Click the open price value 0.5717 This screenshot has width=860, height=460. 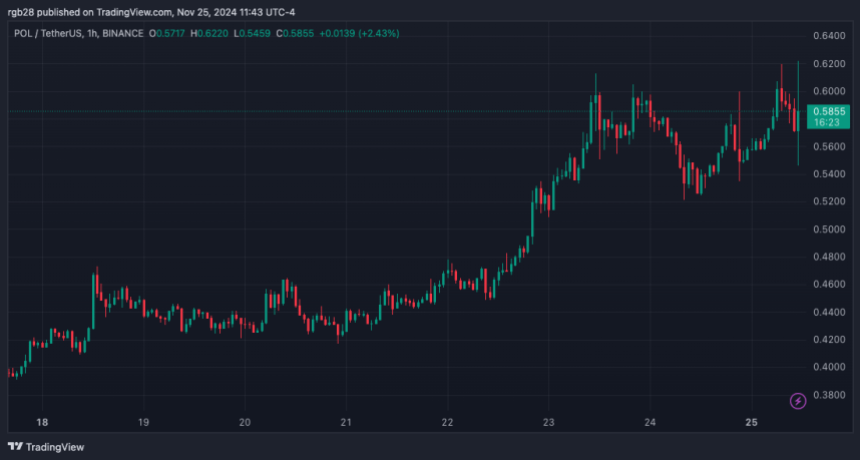168,33
